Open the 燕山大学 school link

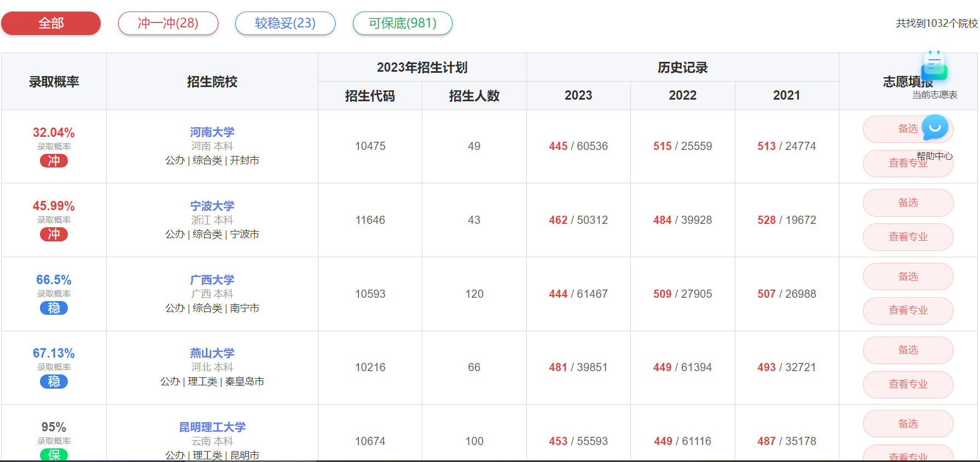(212, 353)
